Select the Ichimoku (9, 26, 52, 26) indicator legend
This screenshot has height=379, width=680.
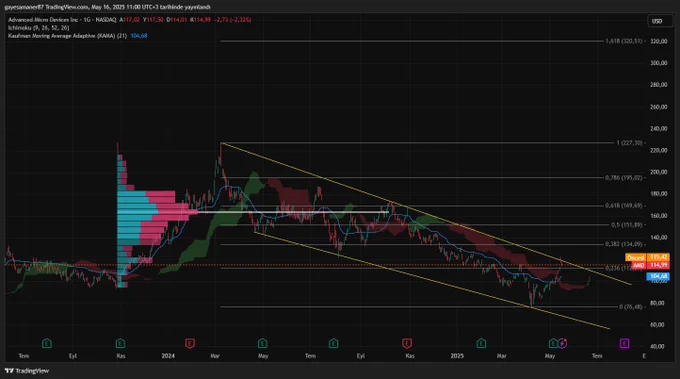(39, 27)
